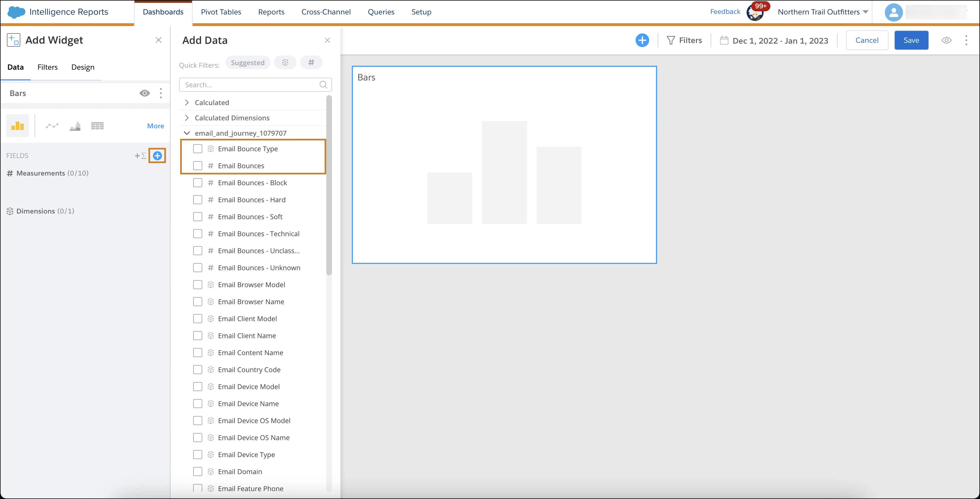Viewport: 980px width, 499px height.
Task: Switch to the Filters tab in Add Widget
Action: [x=48, y=67]
